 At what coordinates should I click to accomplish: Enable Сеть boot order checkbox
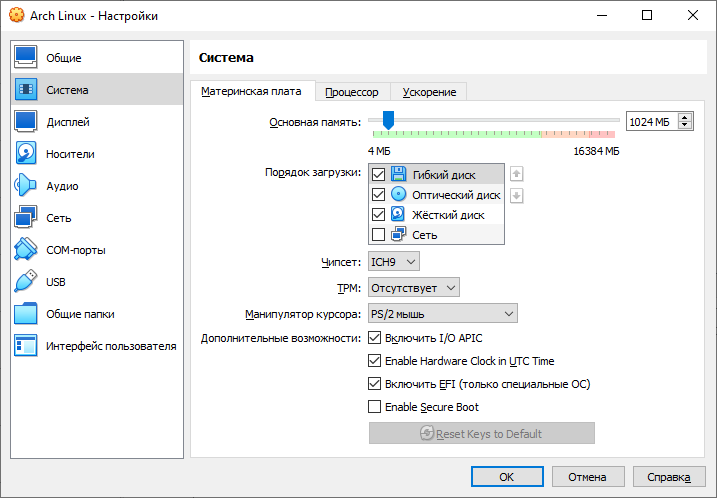378,235
